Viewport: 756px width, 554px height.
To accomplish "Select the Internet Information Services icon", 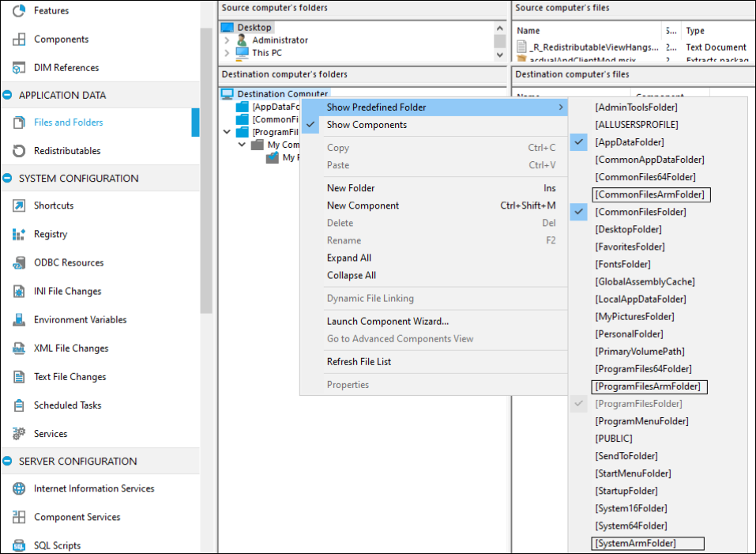I will (x=19, y=488).
